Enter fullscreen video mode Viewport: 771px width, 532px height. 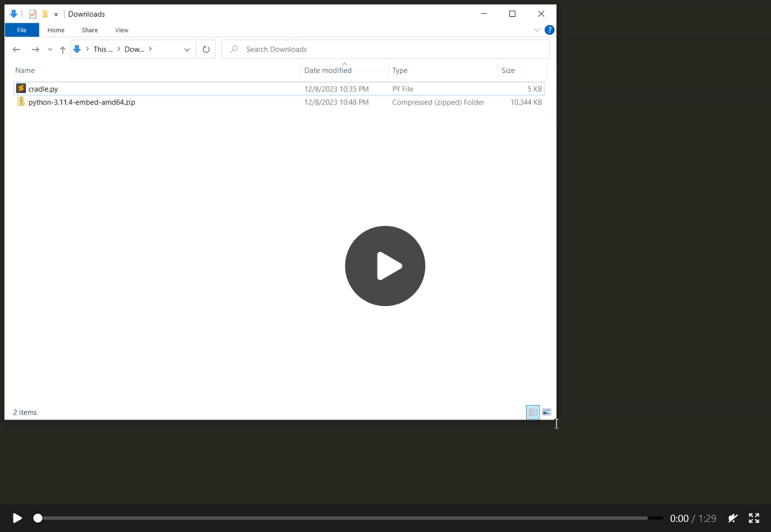(x=754, y=518)
